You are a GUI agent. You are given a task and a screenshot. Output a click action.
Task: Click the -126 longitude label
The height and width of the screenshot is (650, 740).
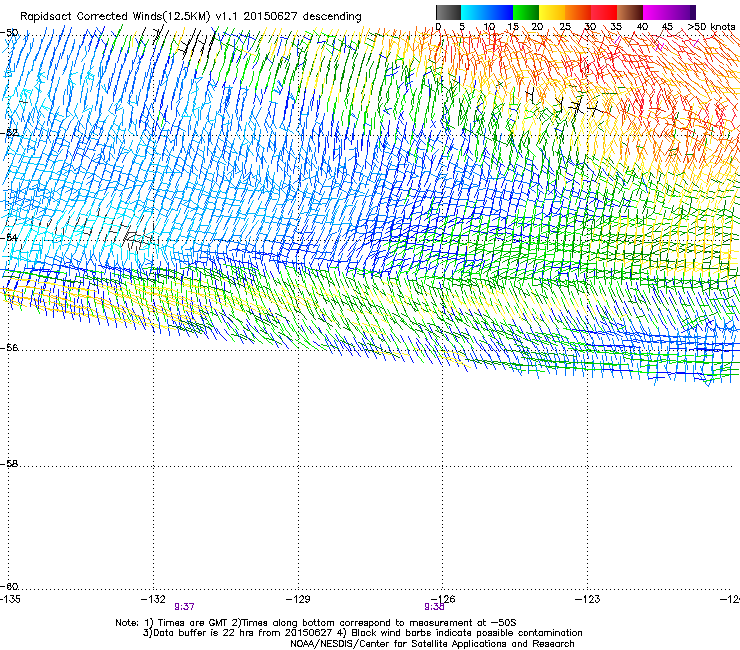coord(443,599)
